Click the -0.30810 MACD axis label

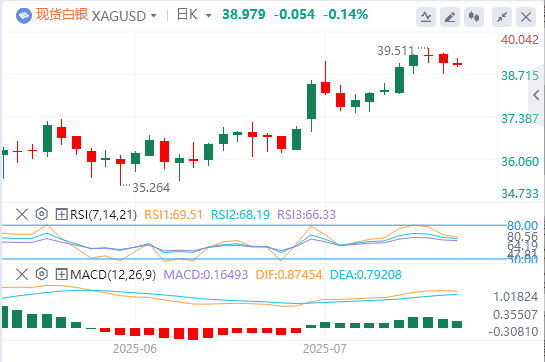513,332
